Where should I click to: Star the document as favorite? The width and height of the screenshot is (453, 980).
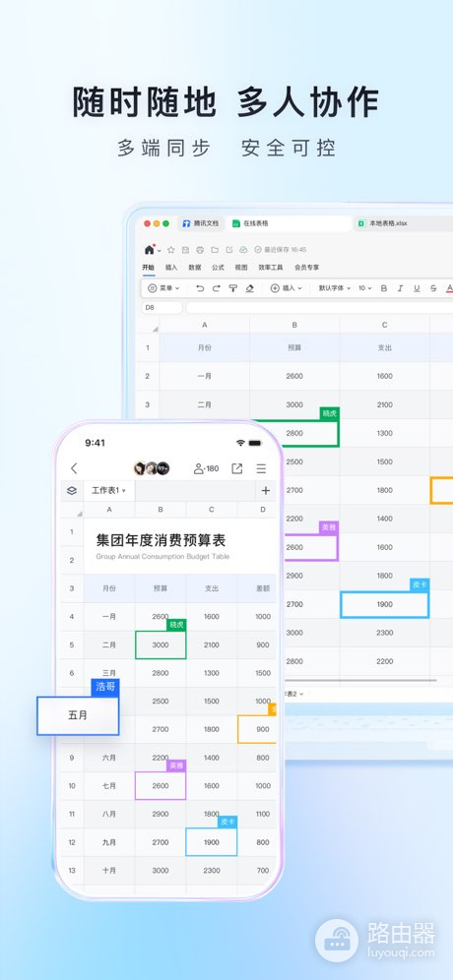[x=170, y=250]
